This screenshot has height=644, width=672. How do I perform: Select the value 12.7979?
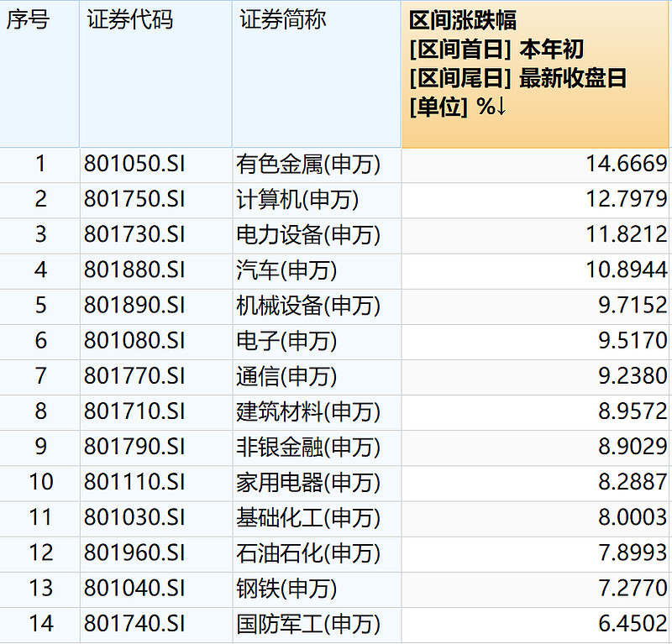click(x=627, y=199)
